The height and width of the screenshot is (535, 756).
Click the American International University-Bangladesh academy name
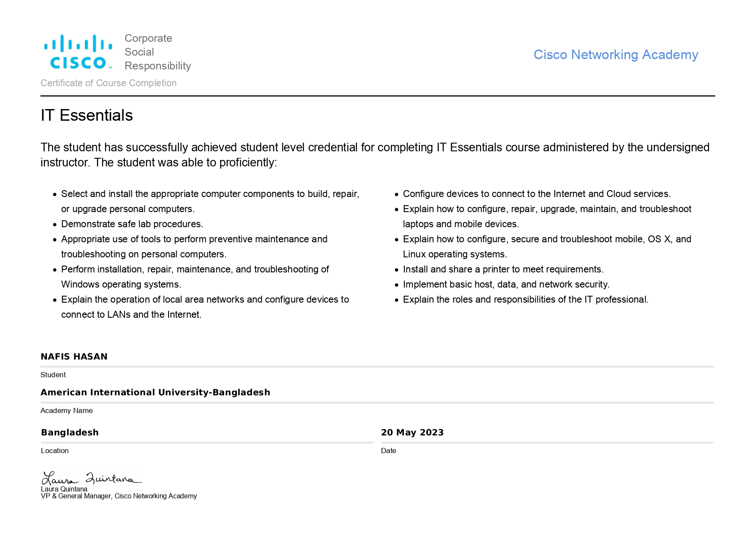(155, 392)
